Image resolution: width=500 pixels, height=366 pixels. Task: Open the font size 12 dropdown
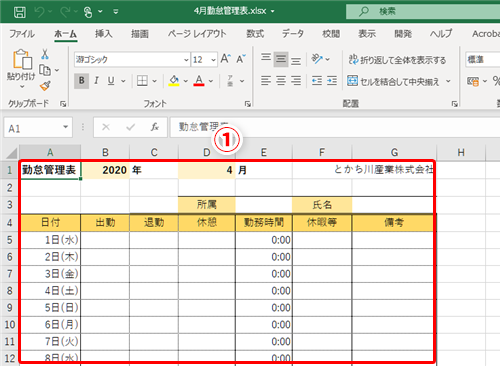click(x=213, y=60)
